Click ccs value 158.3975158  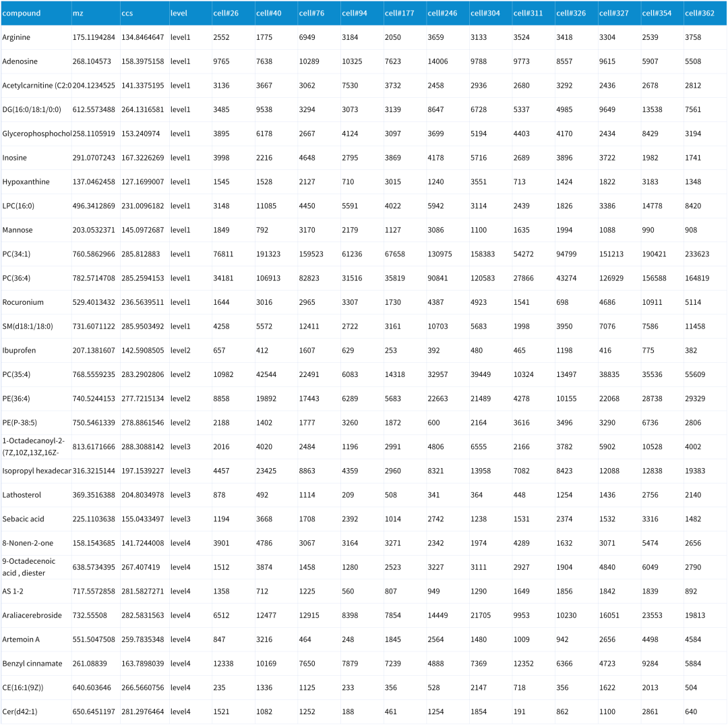[x=142, y=61]
